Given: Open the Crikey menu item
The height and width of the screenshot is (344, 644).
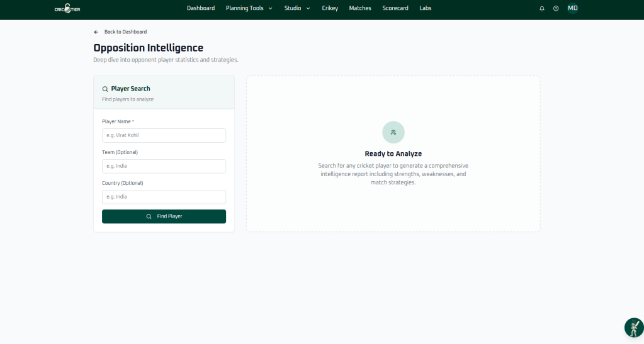Looking at the screenshot, I should (330, 8).
